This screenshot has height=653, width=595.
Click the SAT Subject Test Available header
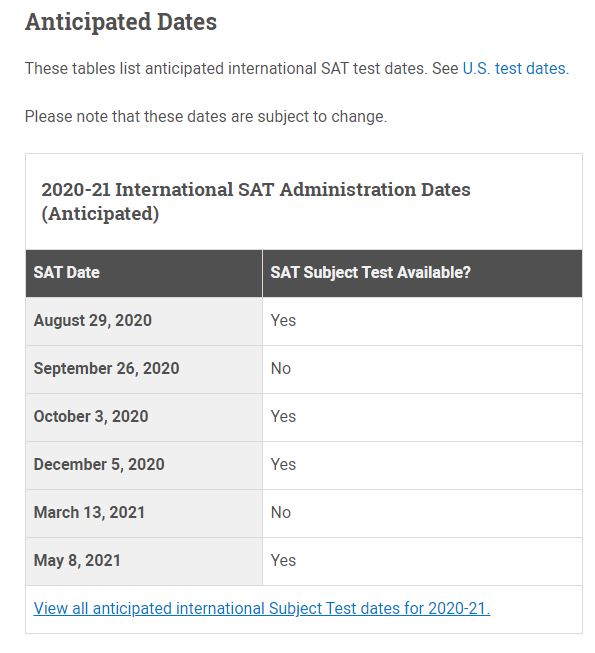pos(422,273)
